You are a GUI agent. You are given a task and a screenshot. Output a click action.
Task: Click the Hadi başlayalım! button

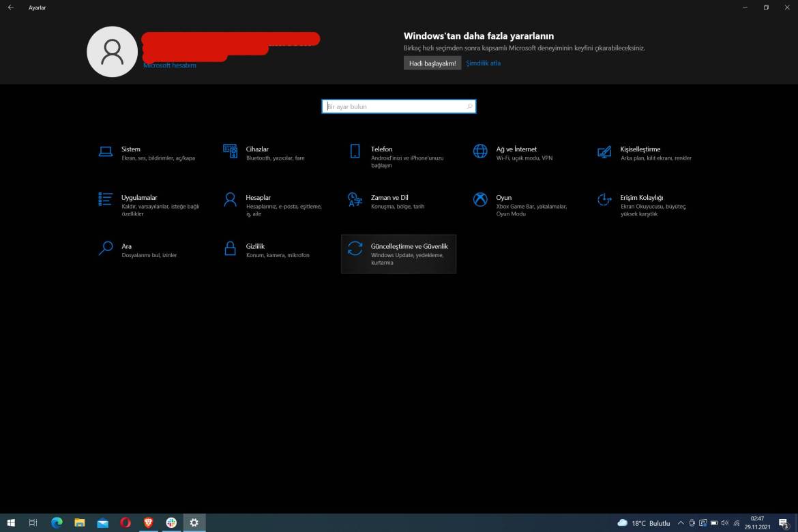pyautogui.click(x=432, y=63)
